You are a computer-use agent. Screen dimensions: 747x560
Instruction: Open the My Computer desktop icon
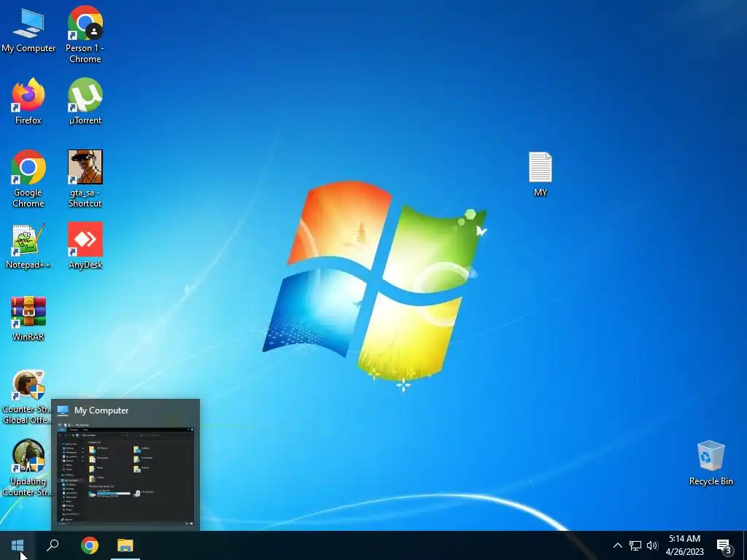[x=28, y=31]
